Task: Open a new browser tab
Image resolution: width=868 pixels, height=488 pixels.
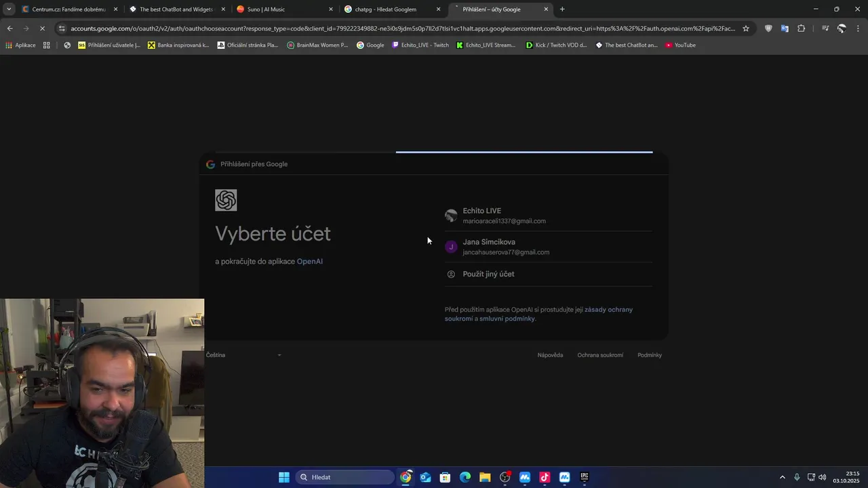Action: click(x=562, y=9)
